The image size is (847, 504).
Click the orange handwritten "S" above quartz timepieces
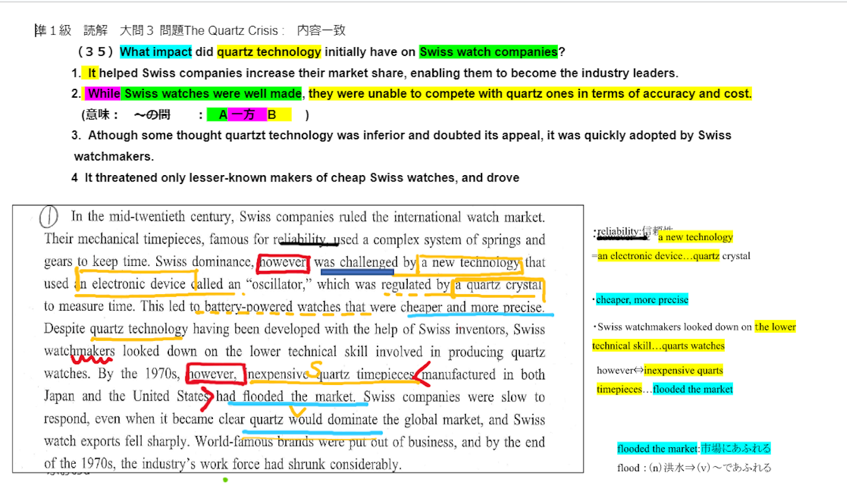316,366
